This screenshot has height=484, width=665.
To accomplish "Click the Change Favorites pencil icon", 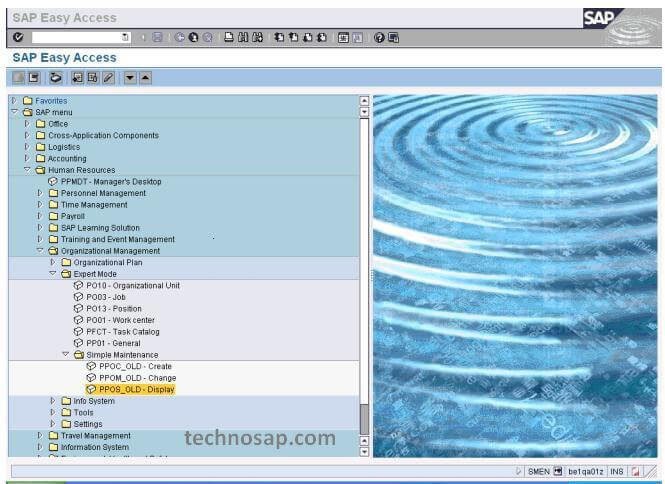I will pyautogui.click(x=109, y=78).
